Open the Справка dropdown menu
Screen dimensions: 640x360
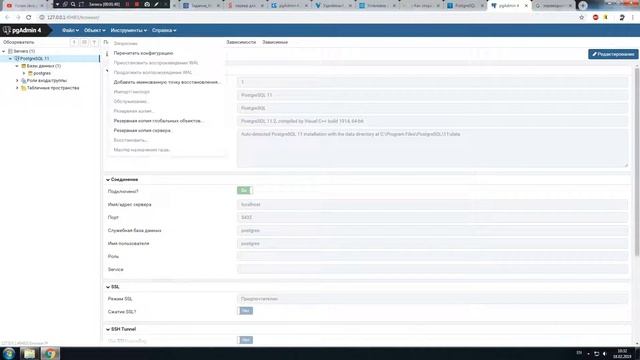coord(164,31)
